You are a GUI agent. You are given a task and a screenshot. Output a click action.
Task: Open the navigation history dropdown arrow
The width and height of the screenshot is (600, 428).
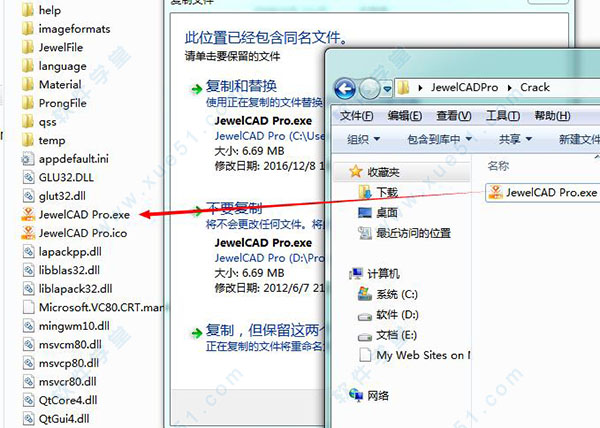(387, 89)
